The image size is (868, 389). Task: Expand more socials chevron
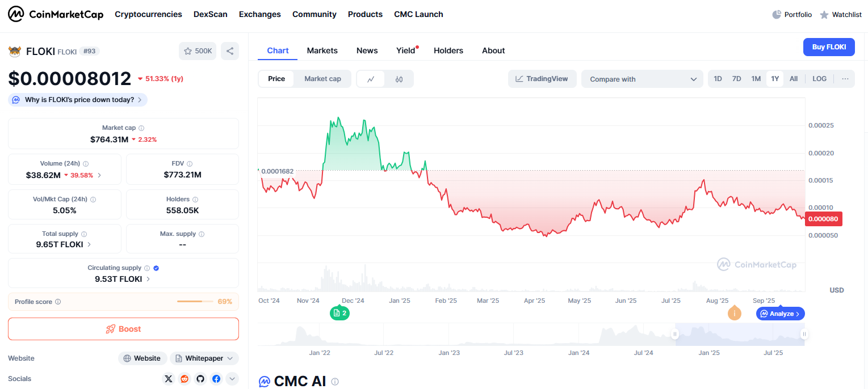point(232,379)
